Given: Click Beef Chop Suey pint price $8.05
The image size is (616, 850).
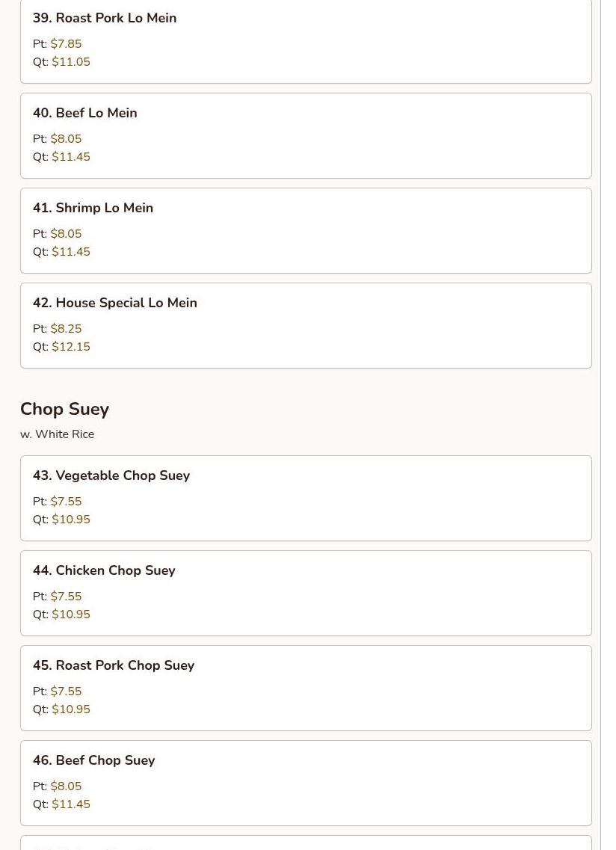Looking at the screenshot, I should coord(66,786).
